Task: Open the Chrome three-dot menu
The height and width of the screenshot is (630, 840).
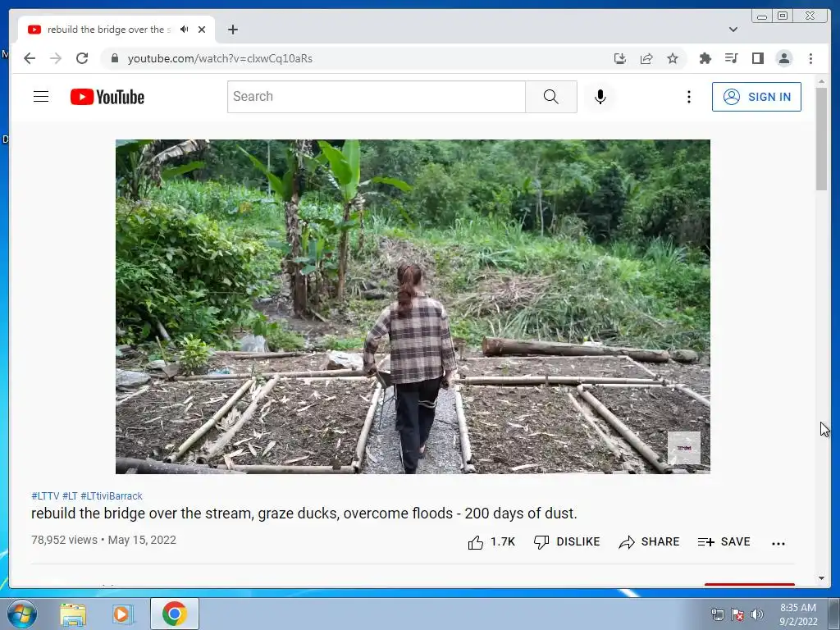Action: click(x=811, y=58)
